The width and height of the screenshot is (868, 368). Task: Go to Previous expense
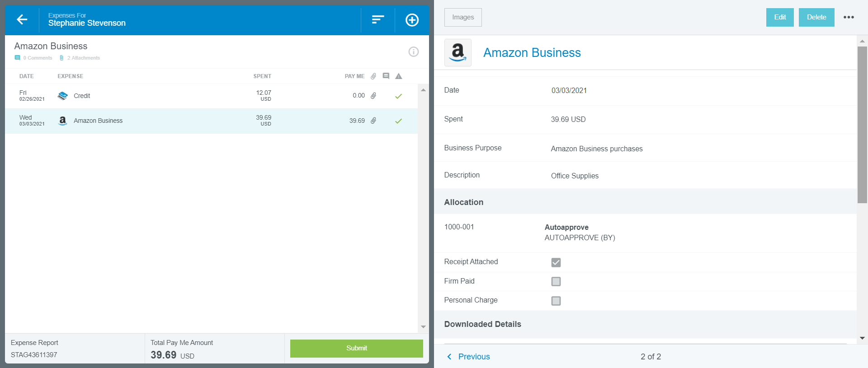(x=468, y=356)
